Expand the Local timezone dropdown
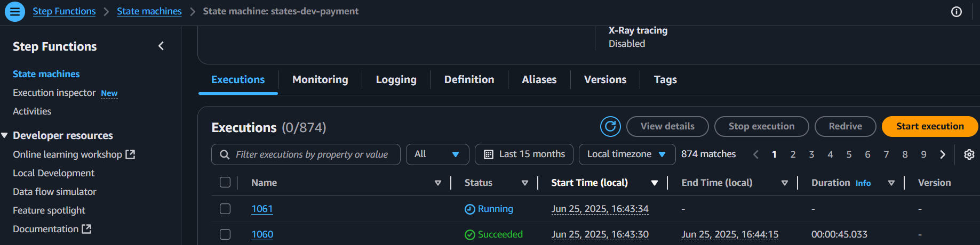Image resolution: width=980 pixels, height=245 pixels. pos(626,154)
